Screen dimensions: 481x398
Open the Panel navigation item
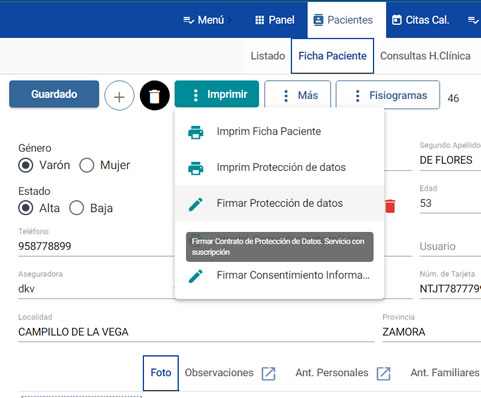[x=275, y=20]
